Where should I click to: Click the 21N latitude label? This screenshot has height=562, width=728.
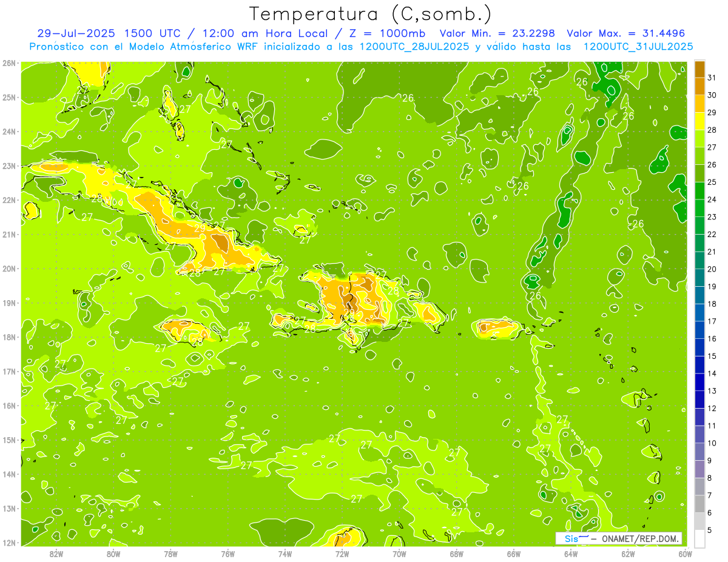click(8, 234)
